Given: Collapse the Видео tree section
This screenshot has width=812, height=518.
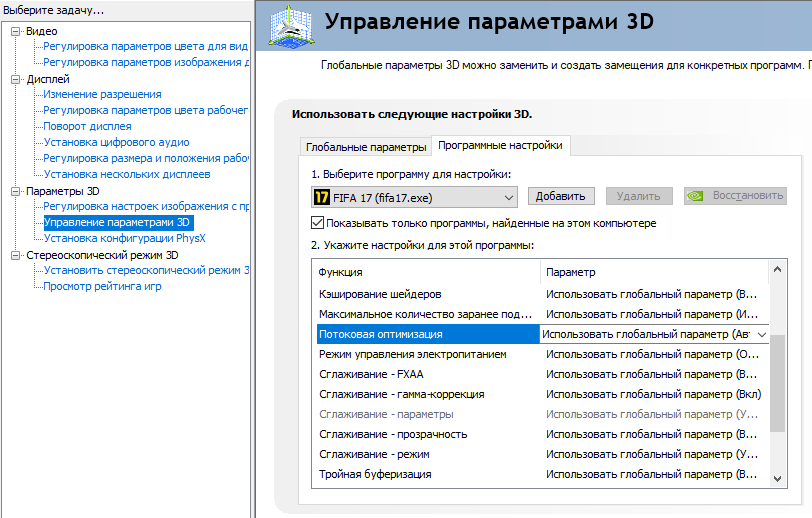Looking at the screenshot, I should point(16,31).
